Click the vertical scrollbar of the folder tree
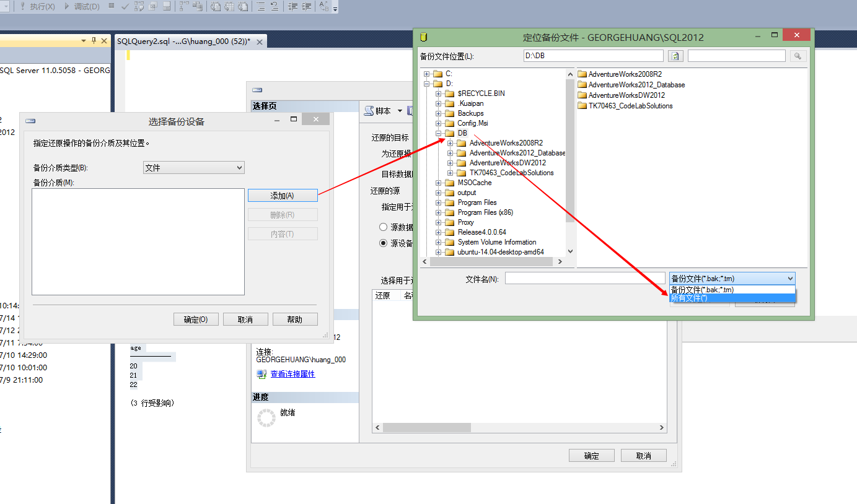 (x=569, y=155)
